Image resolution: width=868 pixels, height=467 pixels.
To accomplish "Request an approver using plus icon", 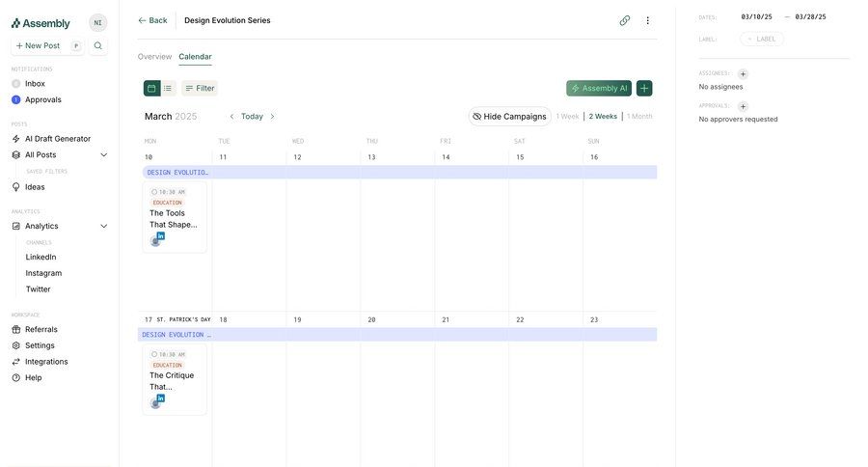I will pos(743,106).
